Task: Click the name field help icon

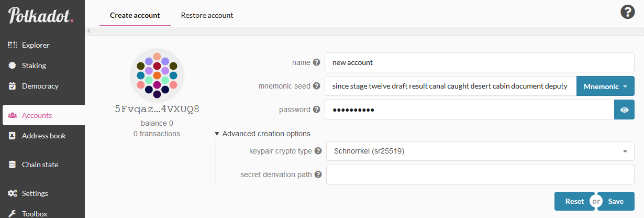Action: [x=316, y=62]
